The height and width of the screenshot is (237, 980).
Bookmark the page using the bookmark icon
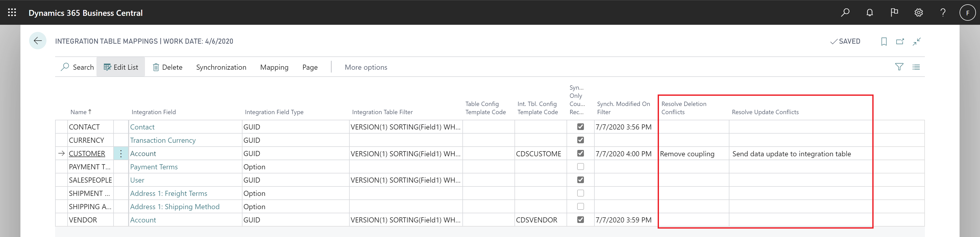pyautogui.click(x=884, y=41)
